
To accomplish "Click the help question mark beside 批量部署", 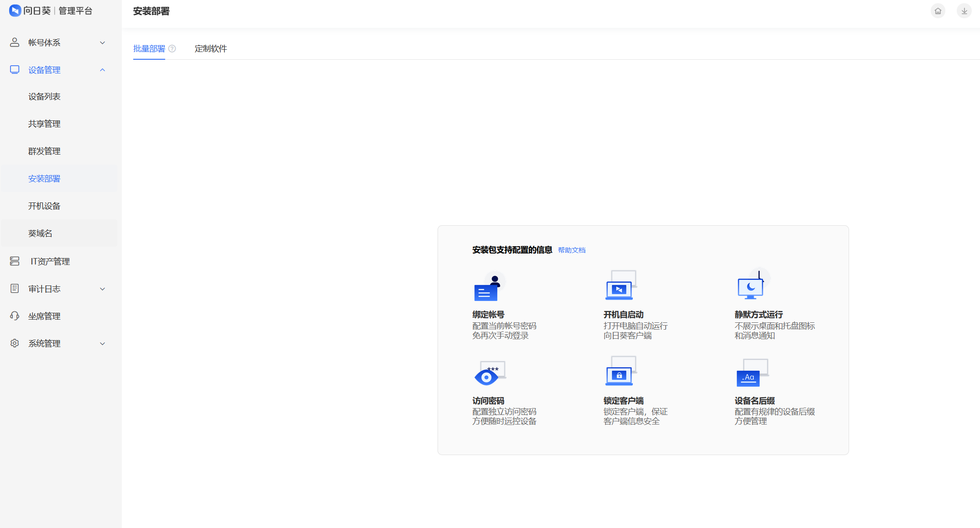I will (x=172, y=49).
